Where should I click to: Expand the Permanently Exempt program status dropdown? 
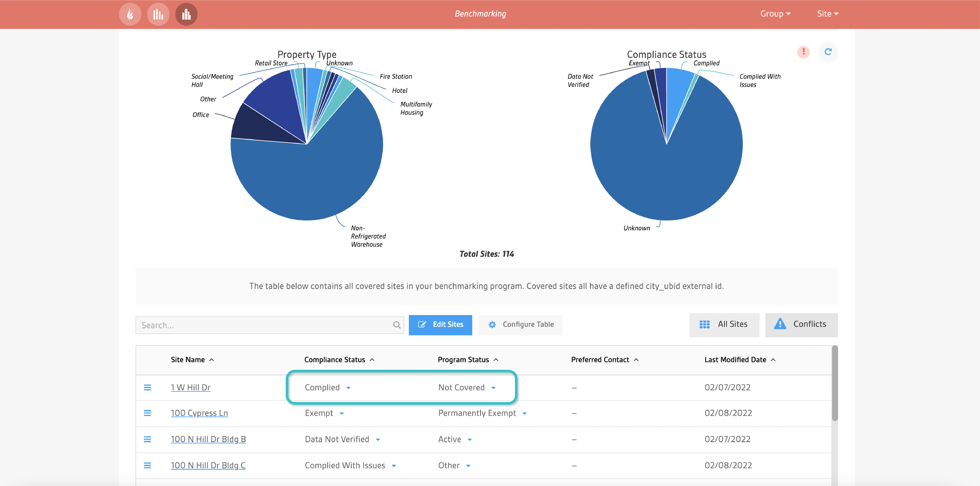[x=525, y=414]
